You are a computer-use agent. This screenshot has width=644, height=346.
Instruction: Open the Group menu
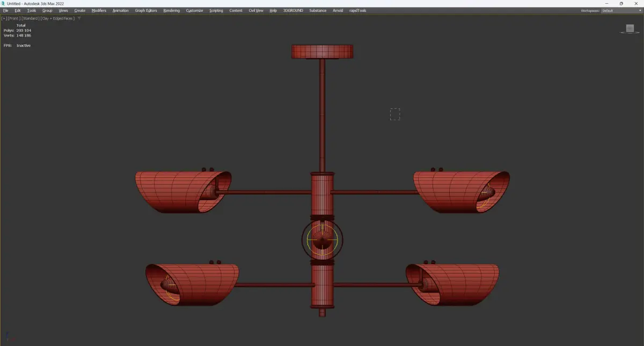point(47,10)
